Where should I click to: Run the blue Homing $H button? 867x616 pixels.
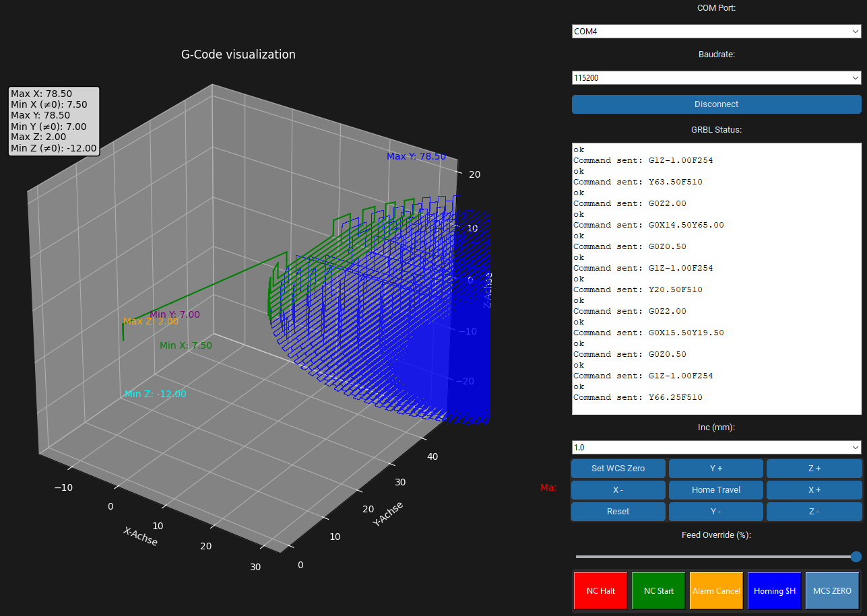[774, 591]
